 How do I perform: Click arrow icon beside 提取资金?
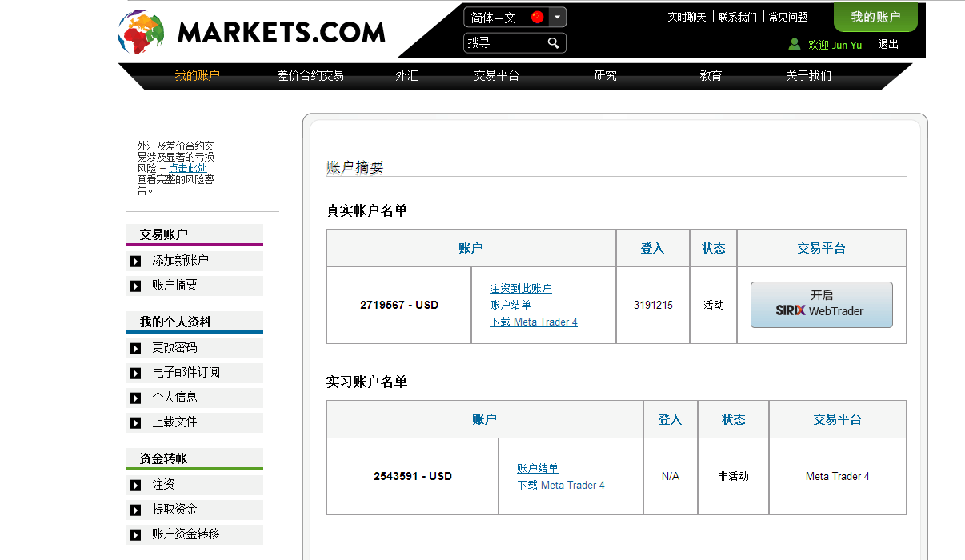click(x=135, y=510)
